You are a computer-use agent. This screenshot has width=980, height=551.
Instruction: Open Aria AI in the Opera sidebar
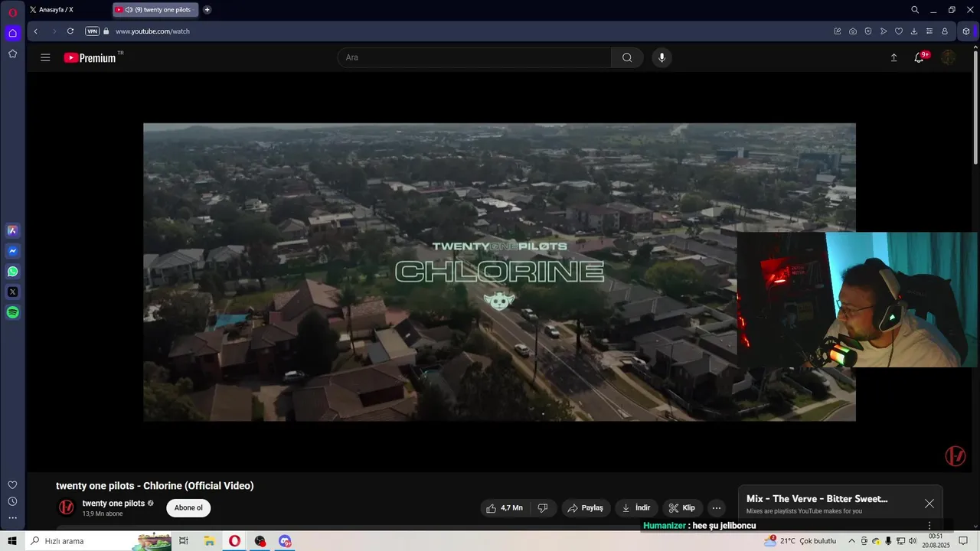tap(12, 230)
